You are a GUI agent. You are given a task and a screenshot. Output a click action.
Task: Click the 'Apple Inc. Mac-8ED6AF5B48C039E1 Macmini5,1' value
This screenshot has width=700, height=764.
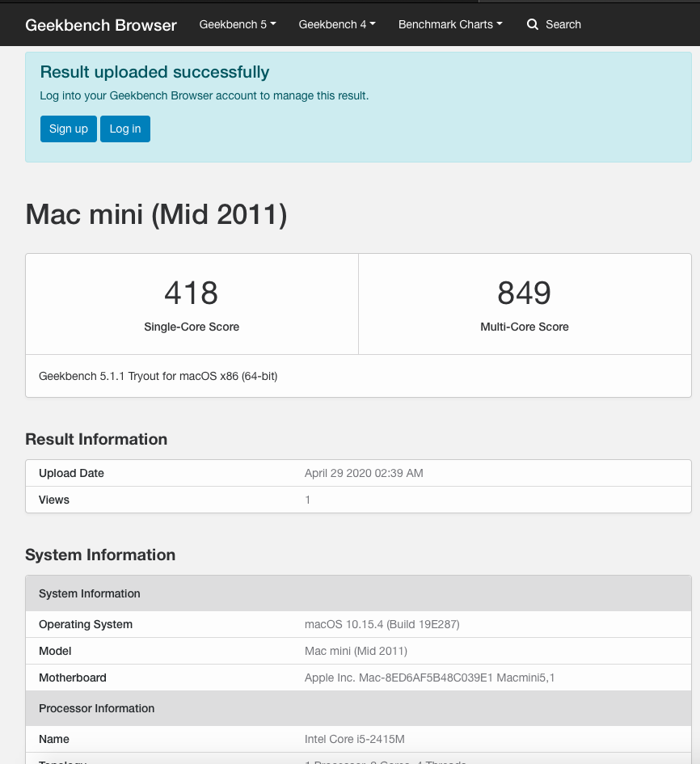click(430, 677)
